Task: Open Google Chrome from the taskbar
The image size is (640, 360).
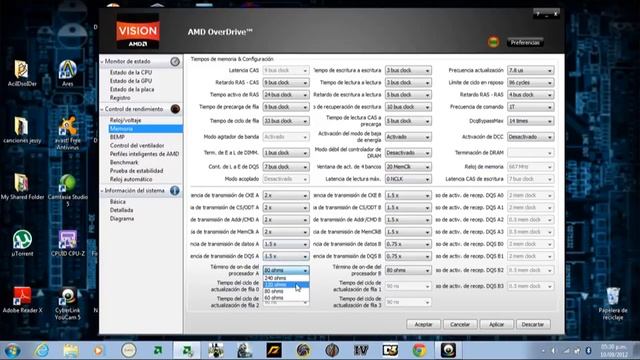Action: pos(419,350)
